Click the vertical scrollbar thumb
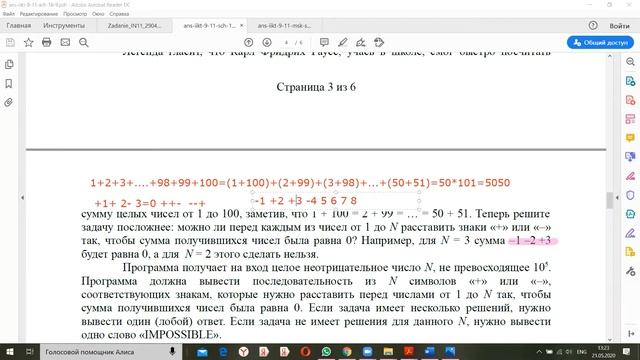The height and width of the screenshot is (360, 640). pyautogui.click(x=609, y=200)
